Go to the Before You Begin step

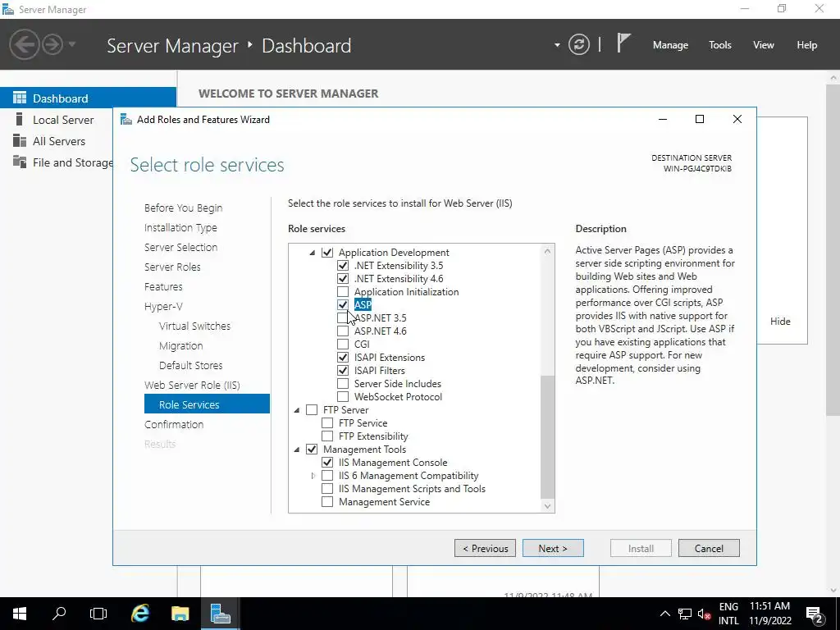(183, 208)
